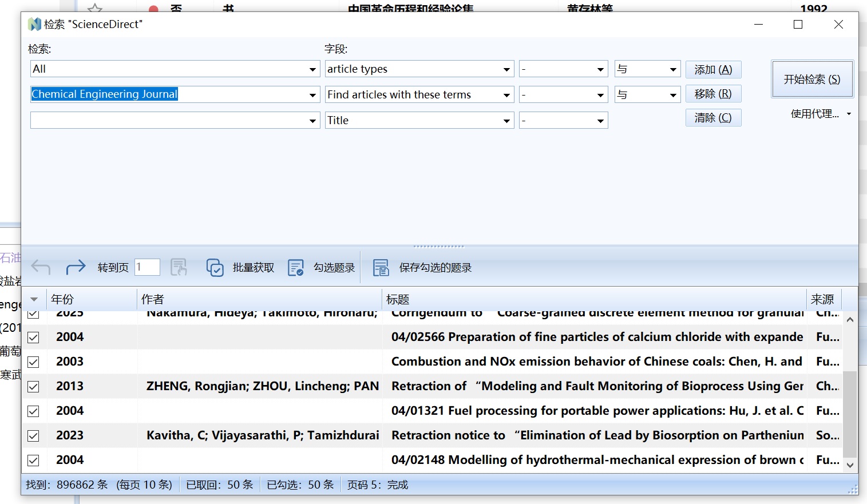Image resolution: width=867 pixels, height=504 pixels.
Task: Sort by the 来源 column header
Action: coord(824,299)
